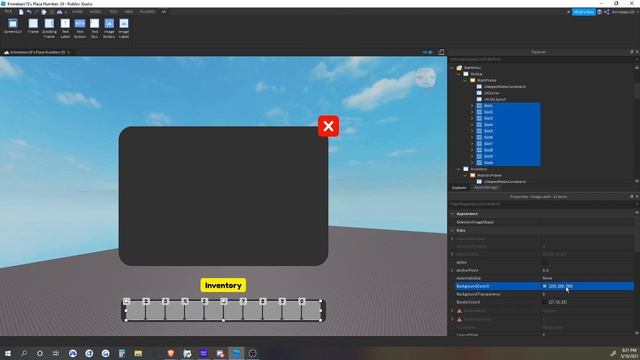Open the FILE menu
This screenshot has height=360, width=640.
8,12
